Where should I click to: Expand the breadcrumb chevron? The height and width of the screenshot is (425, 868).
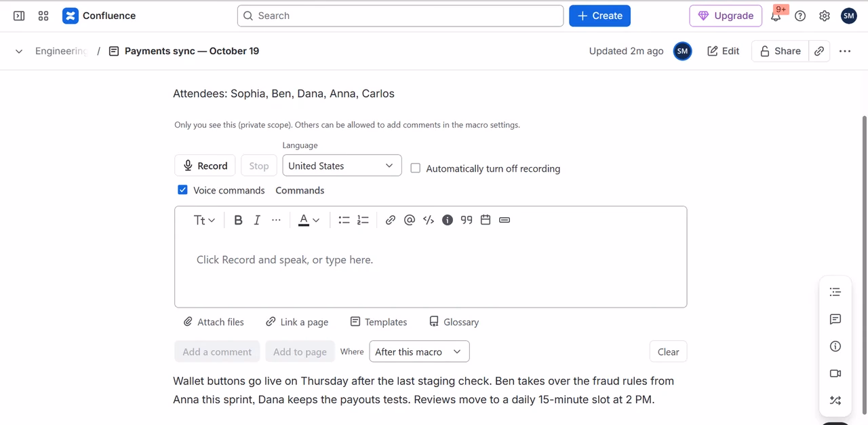(19, 51)
